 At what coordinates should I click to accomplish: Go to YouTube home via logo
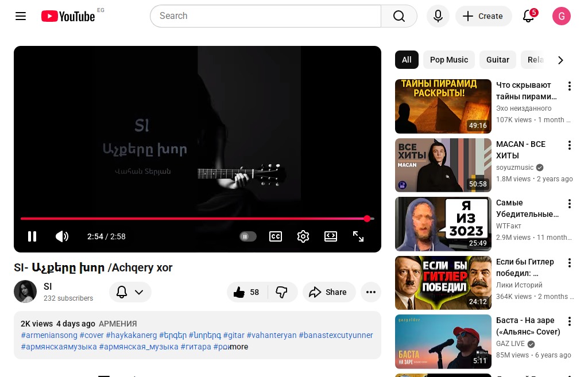(x=68, y=16)
